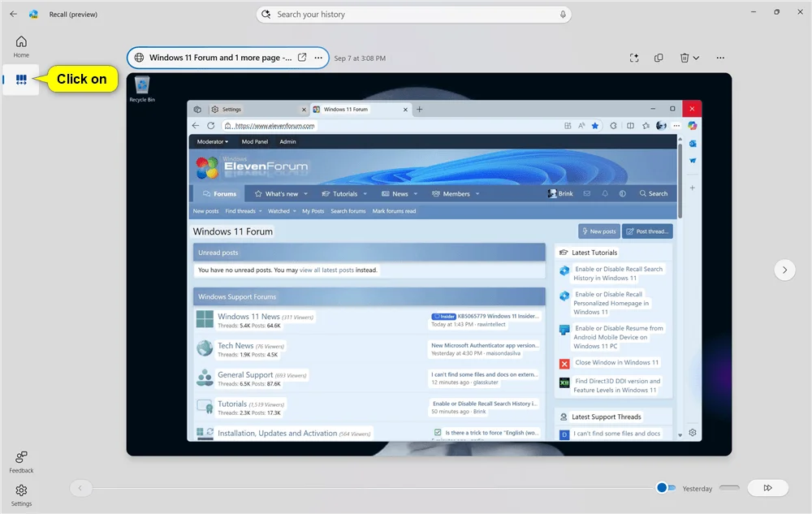Click the Copilot icon in the browser
Viewport: 812px width, 514px height.
tap(693, 126)
